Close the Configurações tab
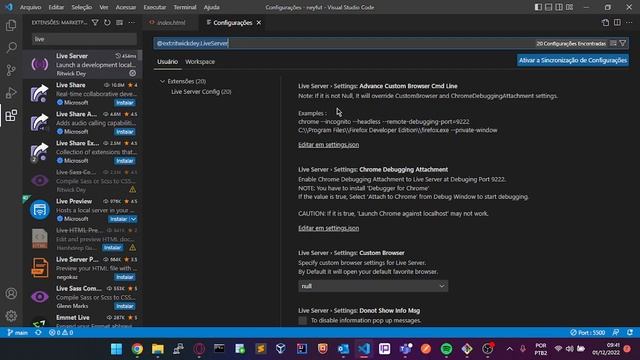 coord(259,23)
